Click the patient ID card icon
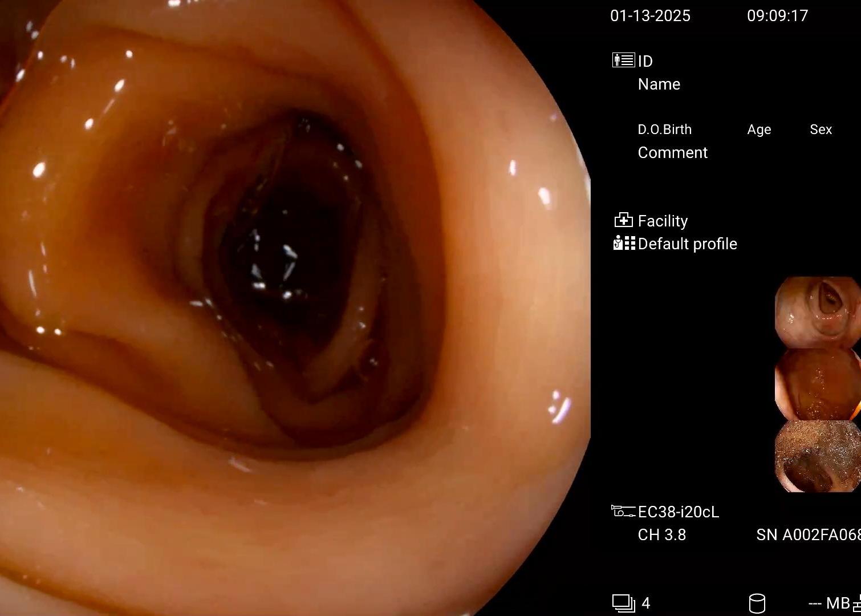Image resolution: width=861 pixels, height=616 pixels. 623,60
